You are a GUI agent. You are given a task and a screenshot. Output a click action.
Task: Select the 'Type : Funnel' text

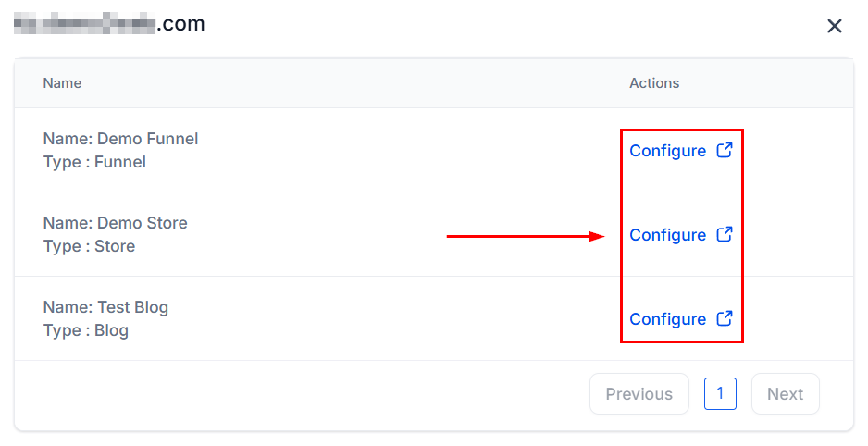(x=94, y=162)
